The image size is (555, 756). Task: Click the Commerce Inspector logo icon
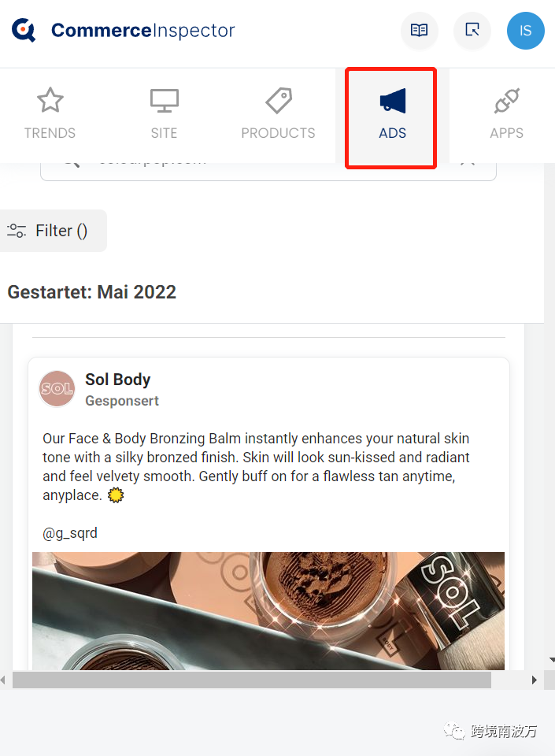[24, 30]
